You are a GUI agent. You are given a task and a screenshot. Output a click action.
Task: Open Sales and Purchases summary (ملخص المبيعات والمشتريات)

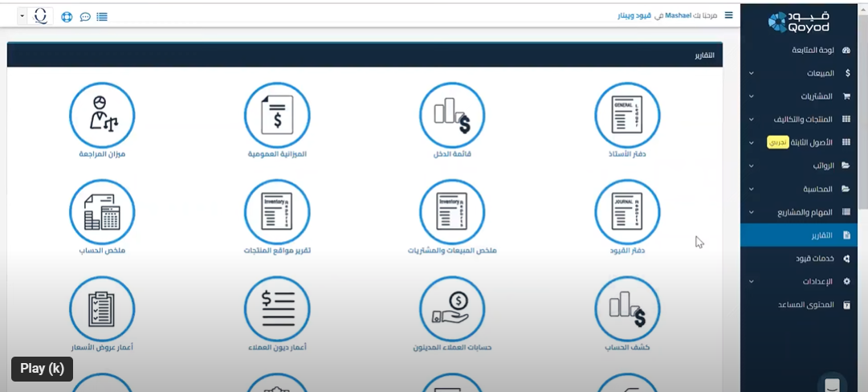coord(452,212)
